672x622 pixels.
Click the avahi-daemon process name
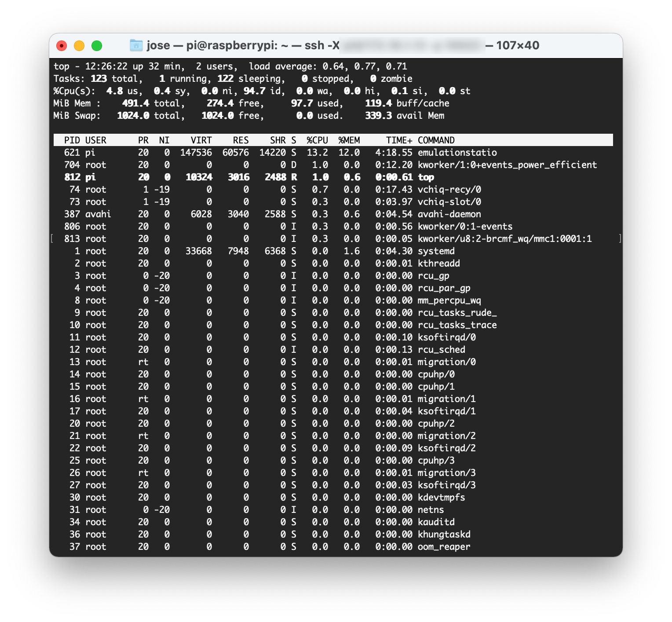pos(449,214)
